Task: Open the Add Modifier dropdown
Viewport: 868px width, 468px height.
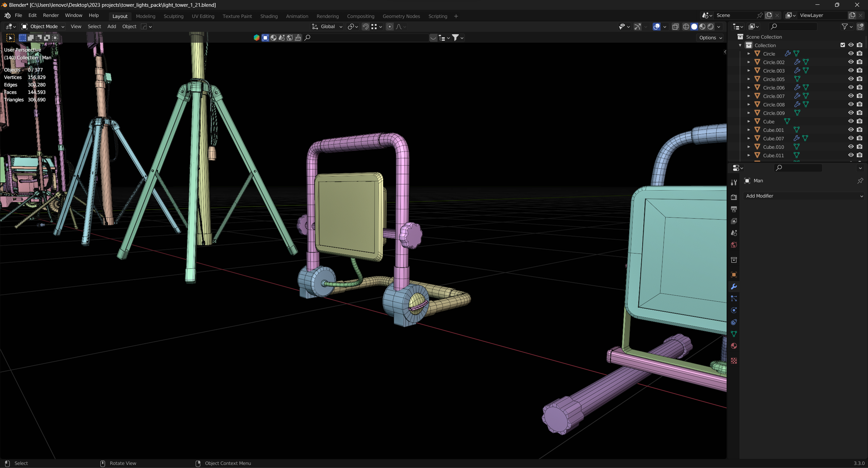Action: pos(804,196)
